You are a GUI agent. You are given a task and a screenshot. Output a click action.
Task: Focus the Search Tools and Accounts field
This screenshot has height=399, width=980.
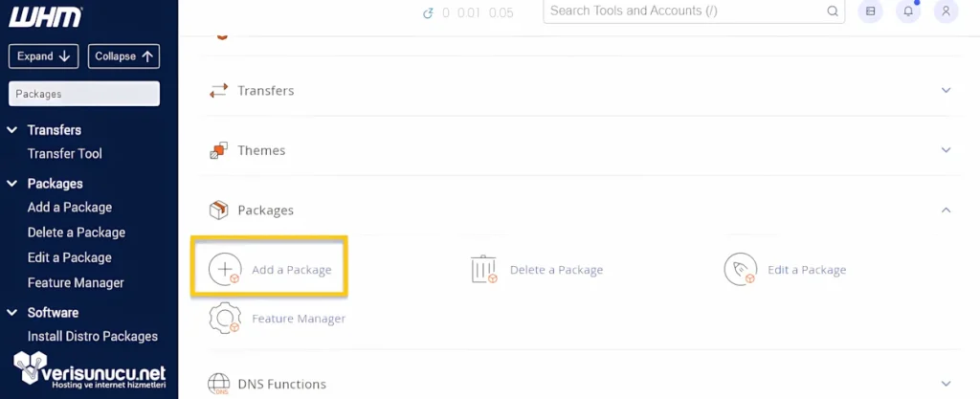[x=684, y=11]
